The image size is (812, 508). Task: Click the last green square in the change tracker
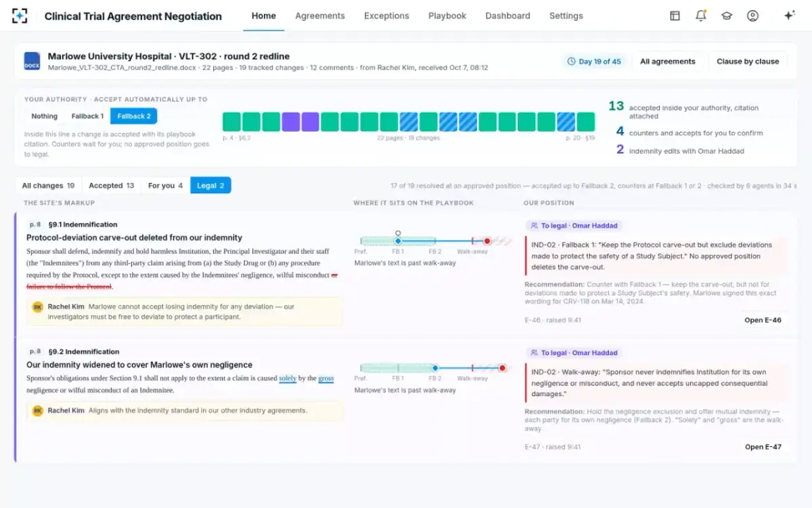pyautogui.click(x=586, y=122)
